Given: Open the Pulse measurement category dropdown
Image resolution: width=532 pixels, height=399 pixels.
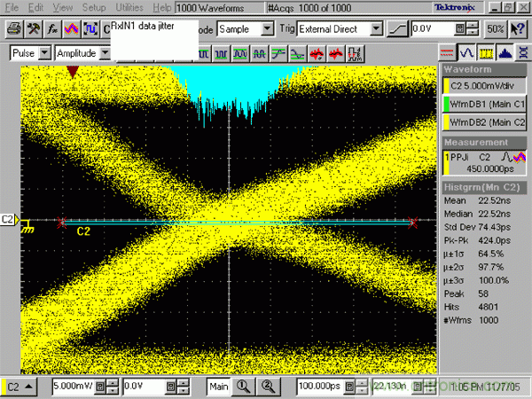Looking at the screenshot, I should click(x=44, y=53).
